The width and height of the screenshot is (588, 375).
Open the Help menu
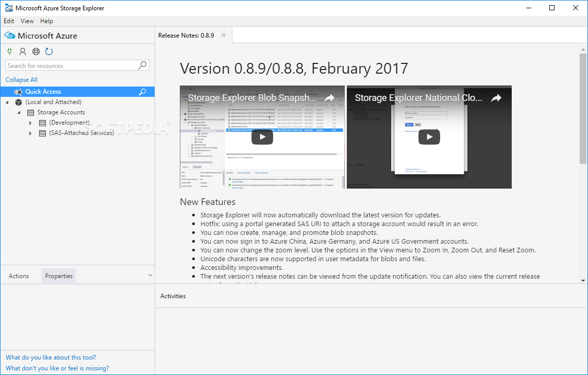tap(46, 21)
